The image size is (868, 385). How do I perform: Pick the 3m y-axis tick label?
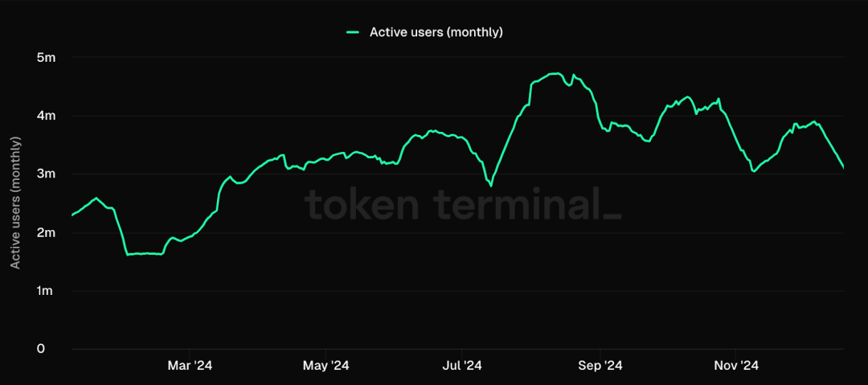pyautogui.click(x=45, y=174)
